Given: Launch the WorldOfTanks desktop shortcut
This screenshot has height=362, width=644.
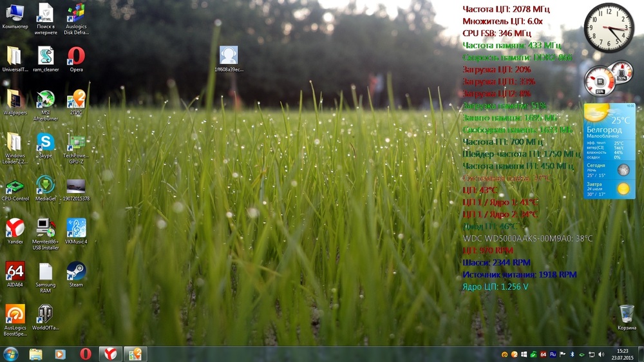Looking at the screenshot, I should (x=45, y=315).
